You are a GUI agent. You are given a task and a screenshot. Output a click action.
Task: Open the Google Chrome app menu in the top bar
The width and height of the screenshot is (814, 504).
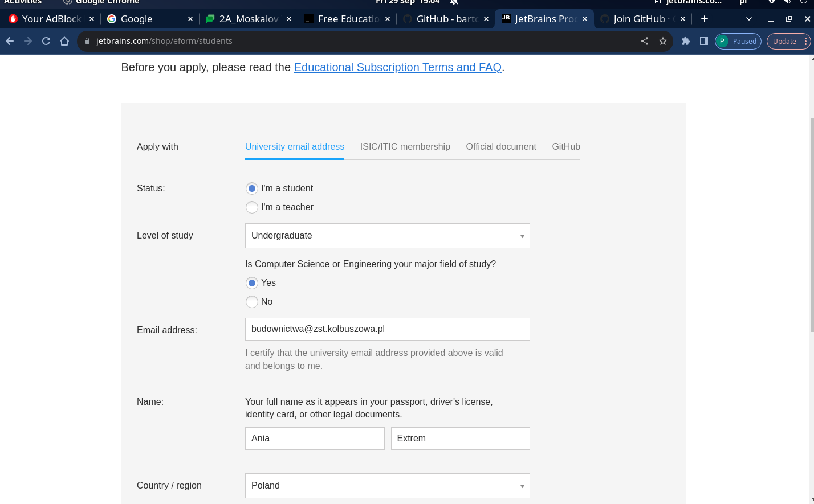coord(101,2)
